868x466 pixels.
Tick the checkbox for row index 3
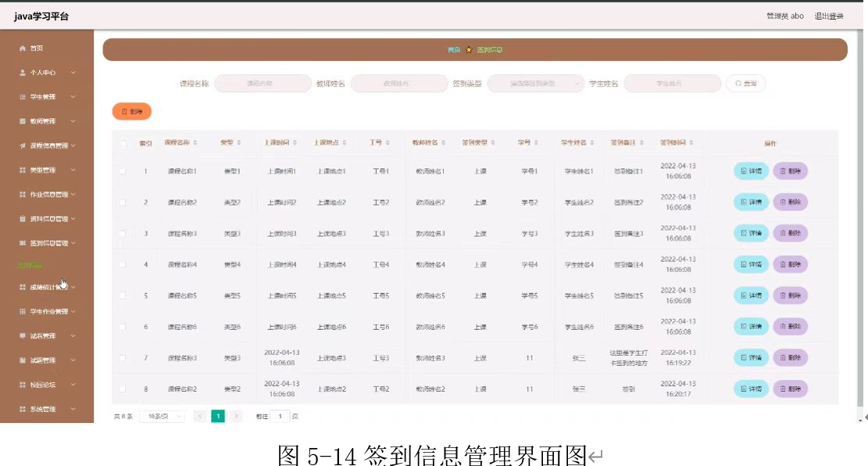coord(123,234)
